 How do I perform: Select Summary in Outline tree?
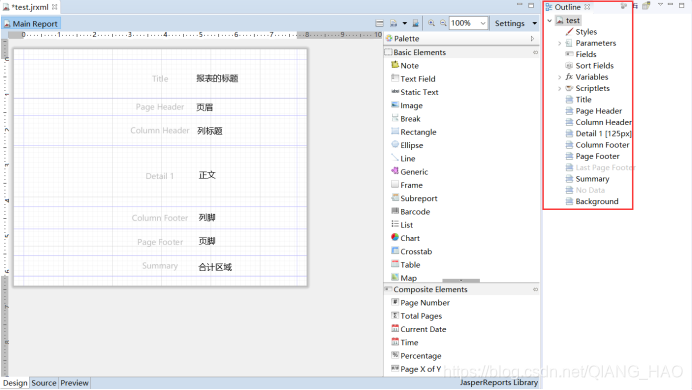tap(587, 179)
